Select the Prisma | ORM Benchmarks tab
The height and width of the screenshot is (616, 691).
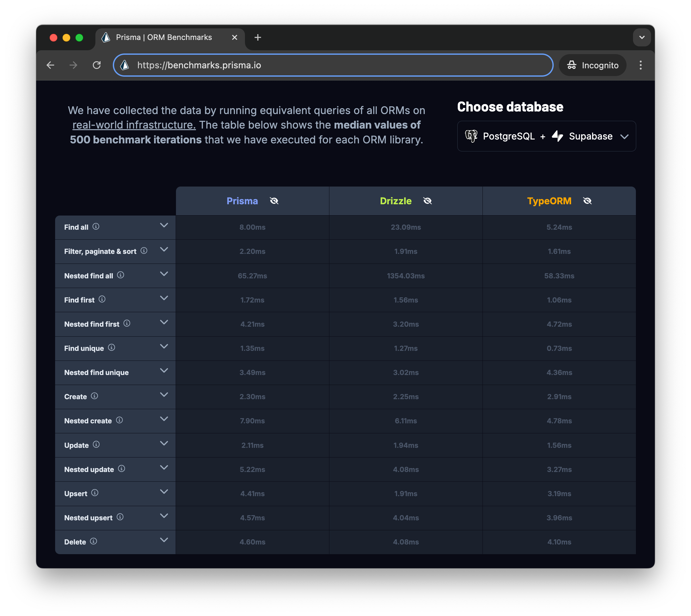coord(164,37)
